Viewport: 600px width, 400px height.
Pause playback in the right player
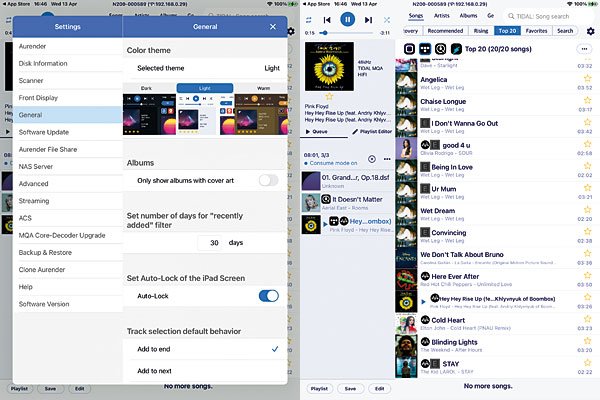pyautogui.click(x=347, y=19)
